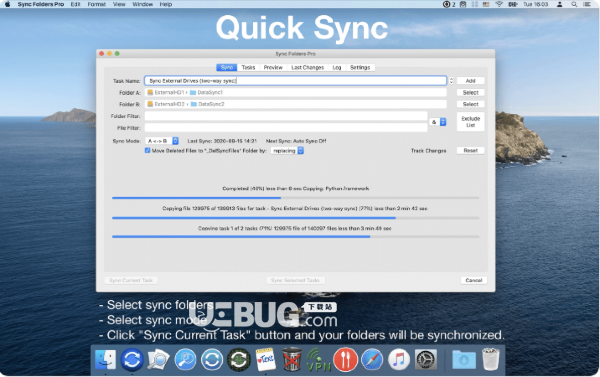Open Finder from the dock
600x377 pixels.
(x=105, y=359)
